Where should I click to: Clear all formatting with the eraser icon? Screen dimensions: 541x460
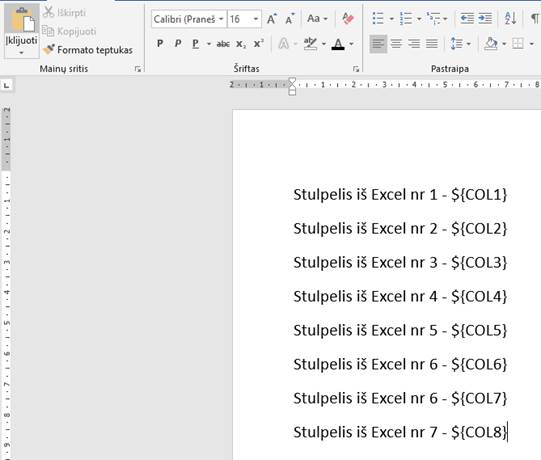(348, 19)
